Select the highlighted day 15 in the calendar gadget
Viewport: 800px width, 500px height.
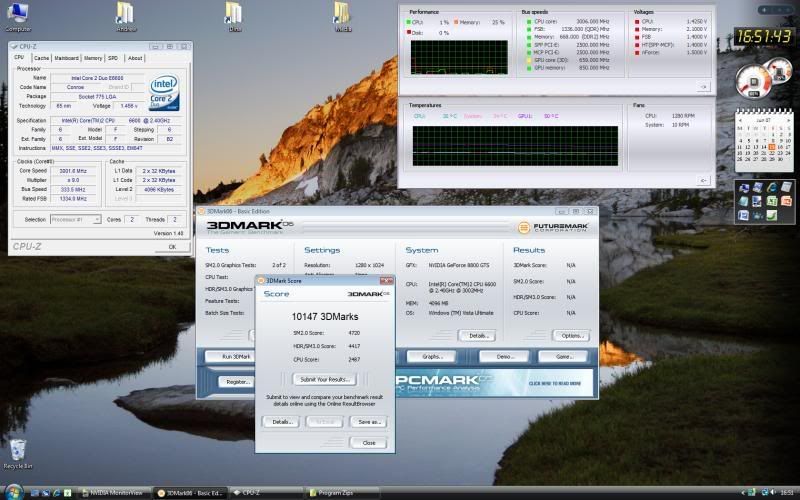[x=772, y=147]
